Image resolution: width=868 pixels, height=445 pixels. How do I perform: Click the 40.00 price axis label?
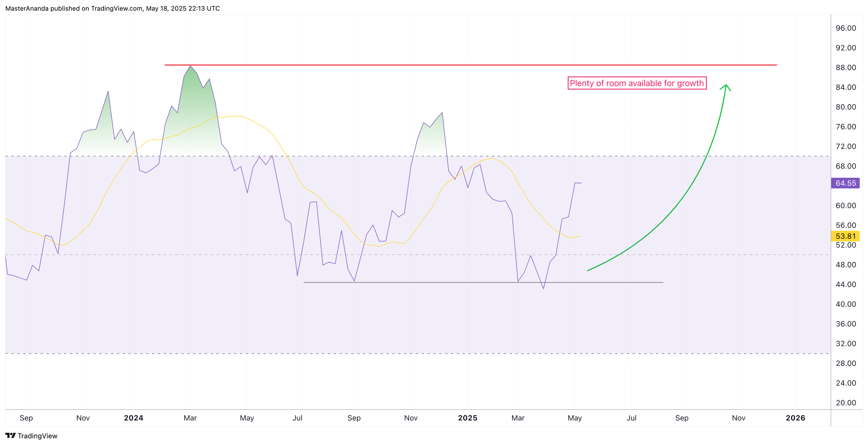pos(846,304)
